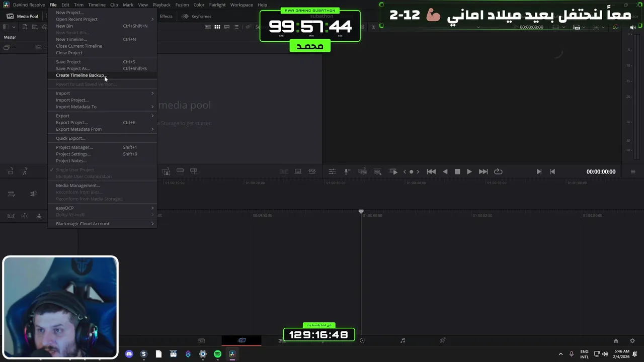This screenshot has height=362, width=644.
Task: Toggle loop playback
Action: point(498,171)
